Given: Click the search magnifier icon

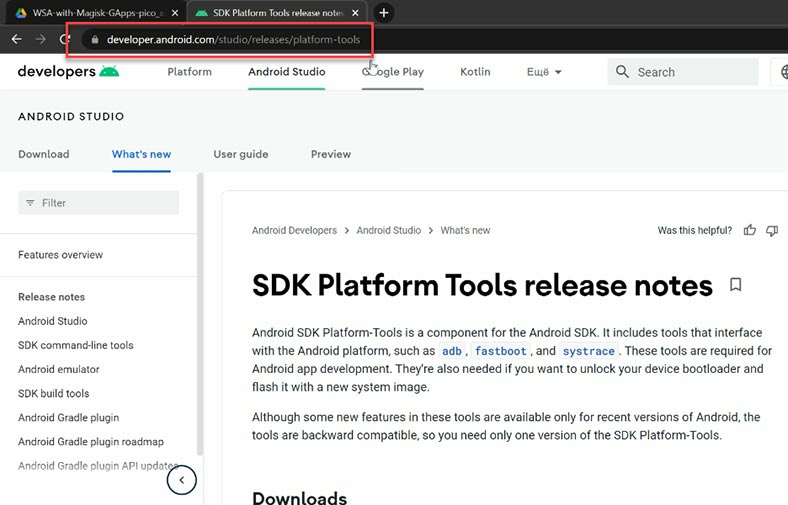Looking at the screenshot, I should (622, 72).
